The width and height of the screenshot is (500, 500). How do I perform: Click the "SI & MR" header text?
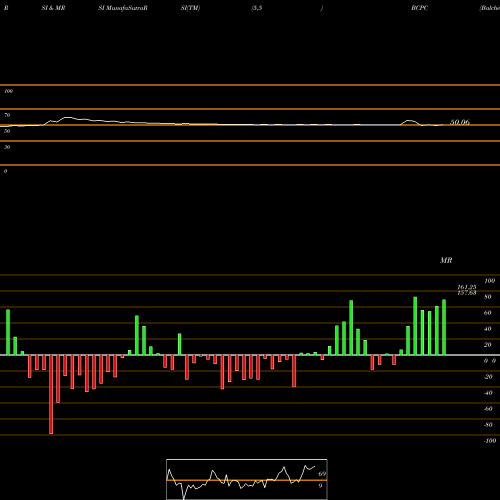(53, 8)
